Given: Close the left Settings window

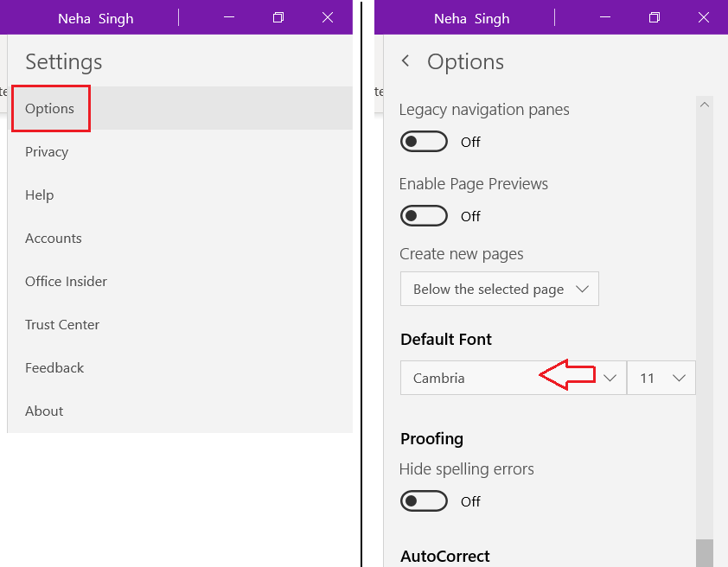Looking at the screenshot, I should point(328,17).
